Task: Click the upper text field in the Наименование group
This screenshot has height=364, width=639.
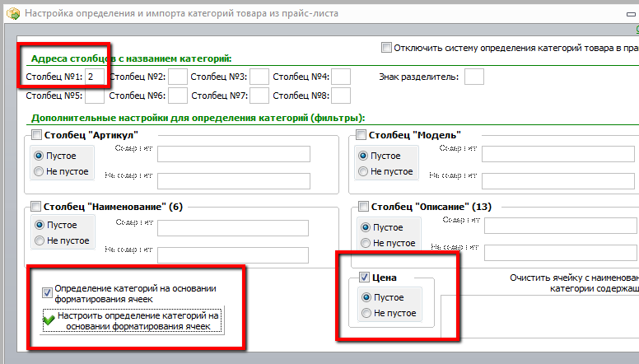Action: [233, 228]
